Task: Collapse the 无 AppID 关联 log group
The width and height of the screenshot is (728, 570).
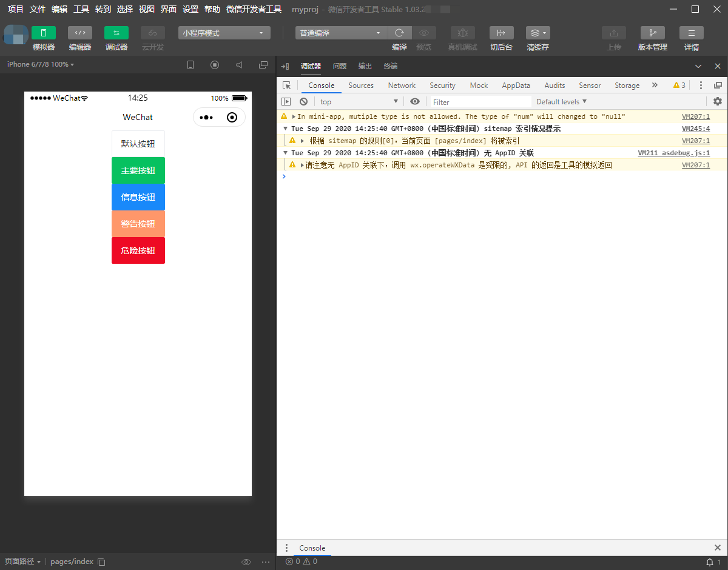Action: pyautogui.click(x=286, y=153)
